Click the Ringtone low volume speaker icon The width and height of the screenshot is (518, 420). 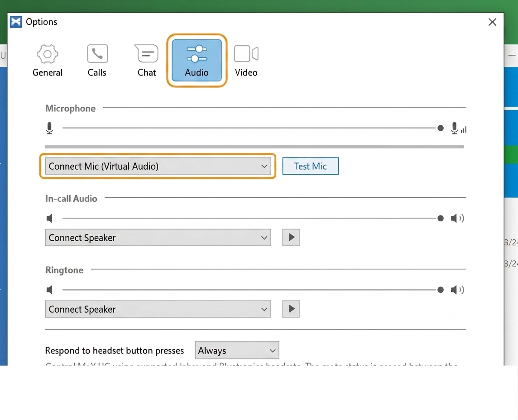coord(49,290)
